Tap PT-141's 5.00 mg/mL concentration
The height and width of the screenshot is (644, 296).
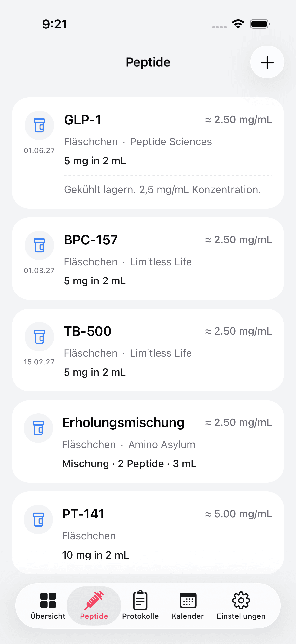pos(238,514)
